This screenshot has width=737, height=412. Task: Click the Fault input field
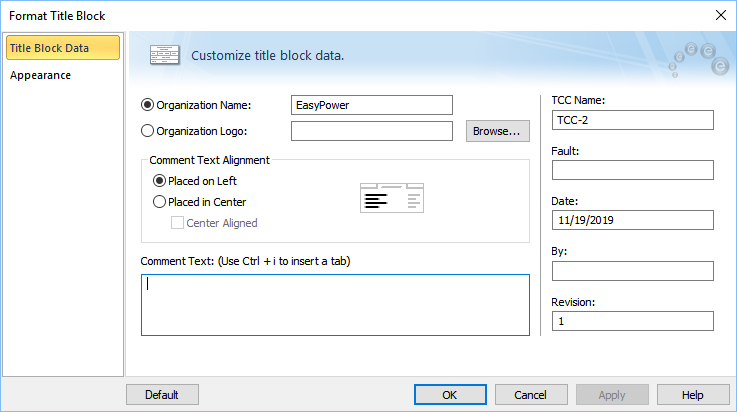633,170
